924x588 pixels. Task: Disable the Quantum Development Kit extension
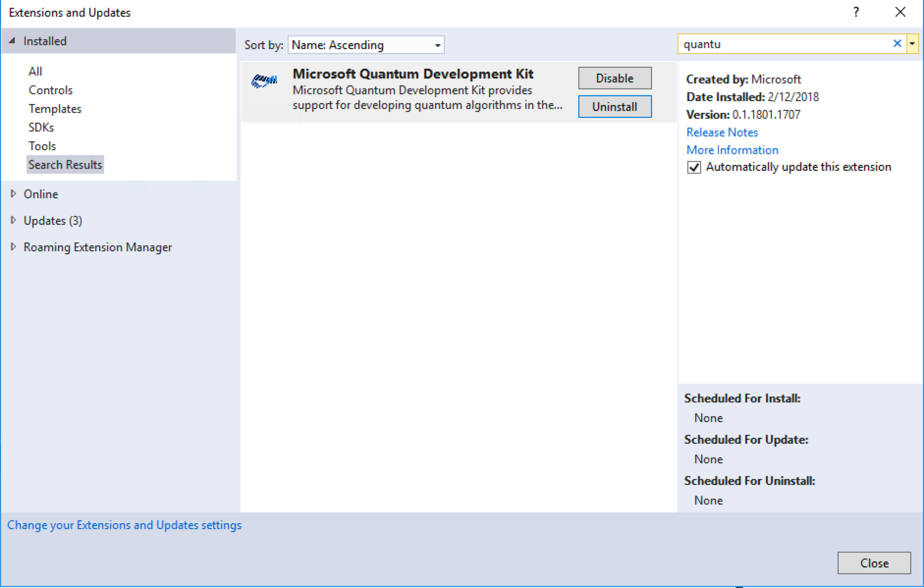[615, 78]
